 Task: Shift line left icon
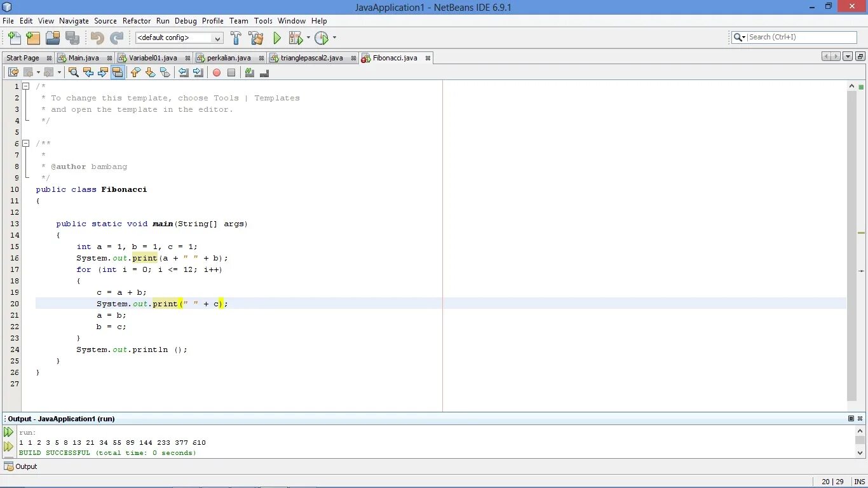point(184,72)
